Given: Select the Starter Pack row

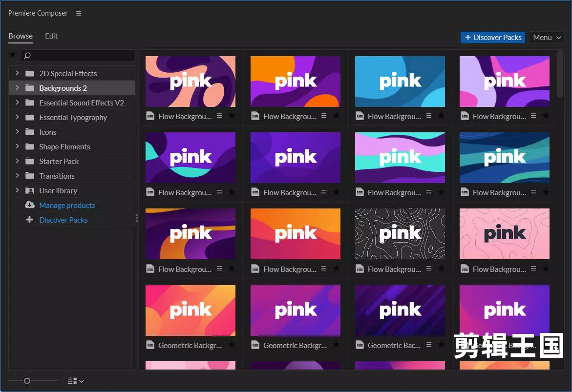Looking at the screenshot, I should click(x=72, y=161).
